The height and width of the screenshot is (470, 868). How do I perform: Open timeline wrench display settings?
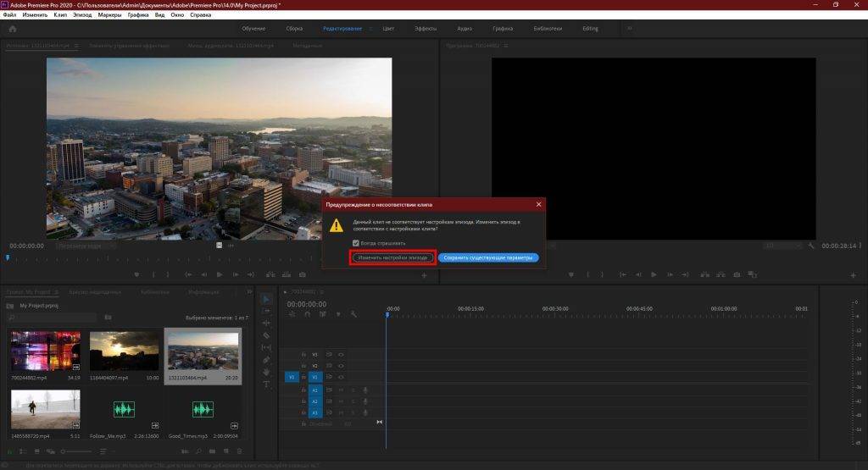pos(353,314)
